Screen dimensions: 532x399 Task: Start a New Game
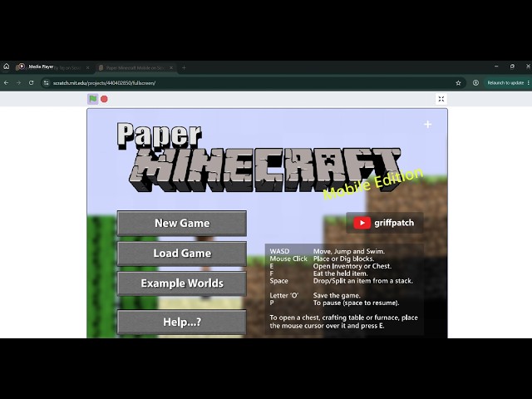(182, 223)
